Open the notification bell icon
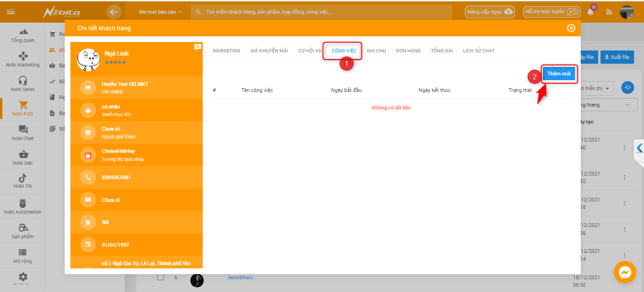This screenshot has height=292, width=644. 590,12
